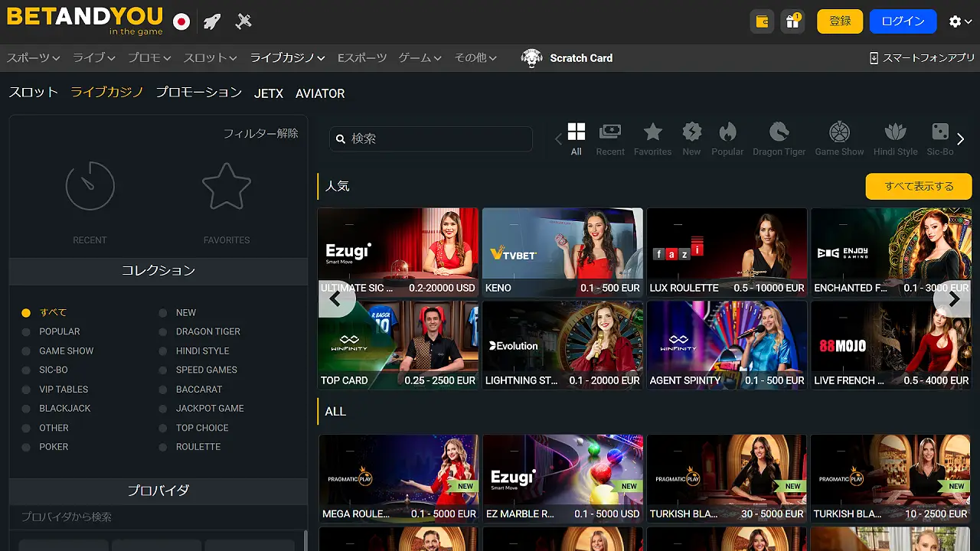Click the rocket icon in header
Viewport: 980px width, 551px height.
click(212, 21)
